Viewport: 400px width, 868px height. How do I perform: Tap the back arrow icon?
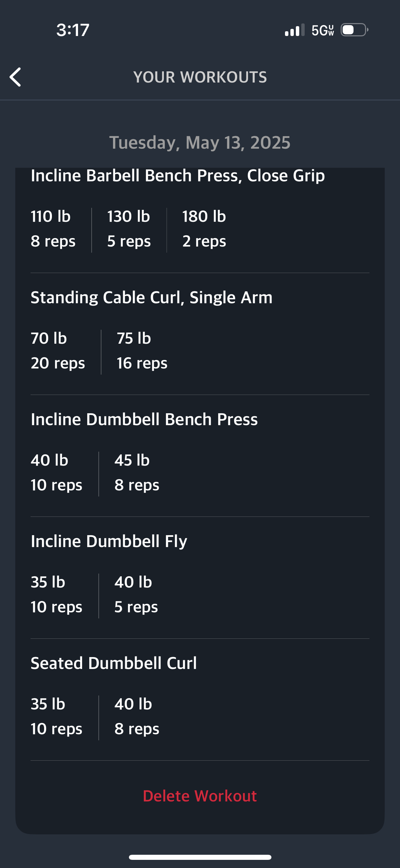tap(15, 77)
